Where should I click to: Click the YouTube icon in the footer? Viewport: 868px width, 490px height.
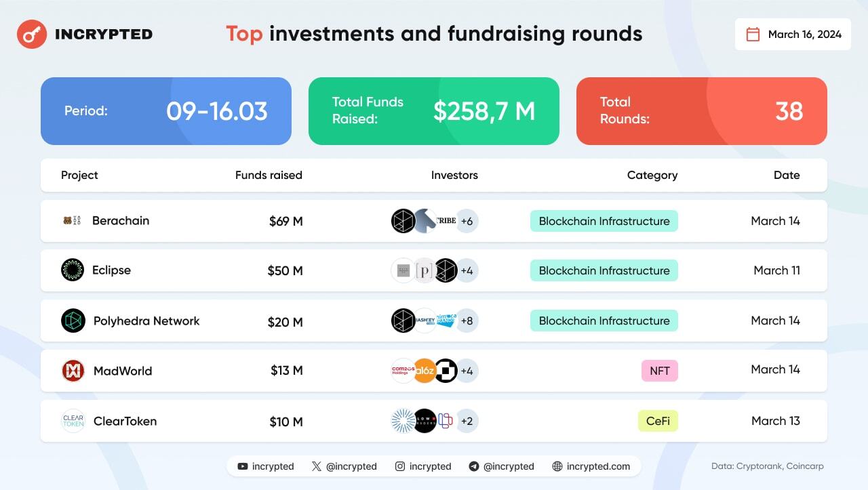pos(243,466)
